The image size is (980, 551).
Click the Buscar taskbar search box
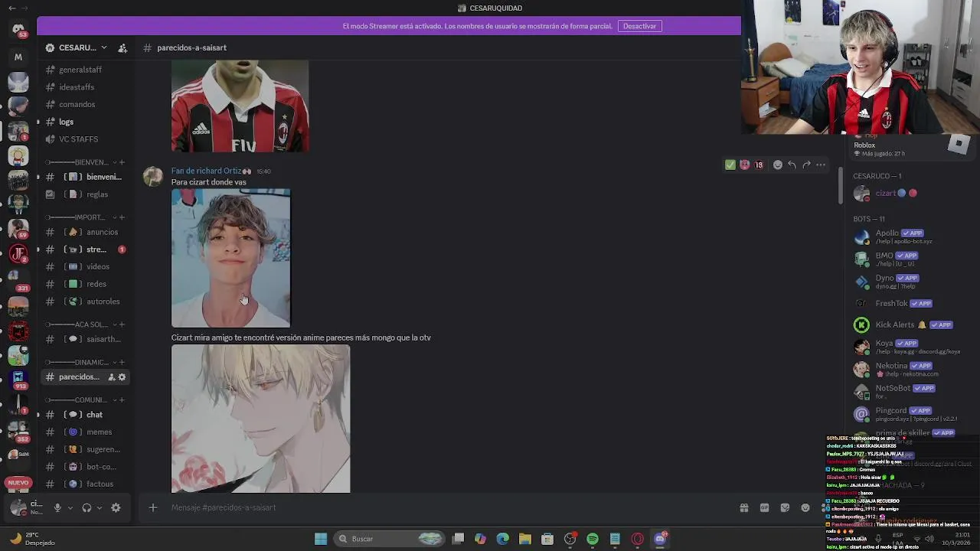pos(390,539)
